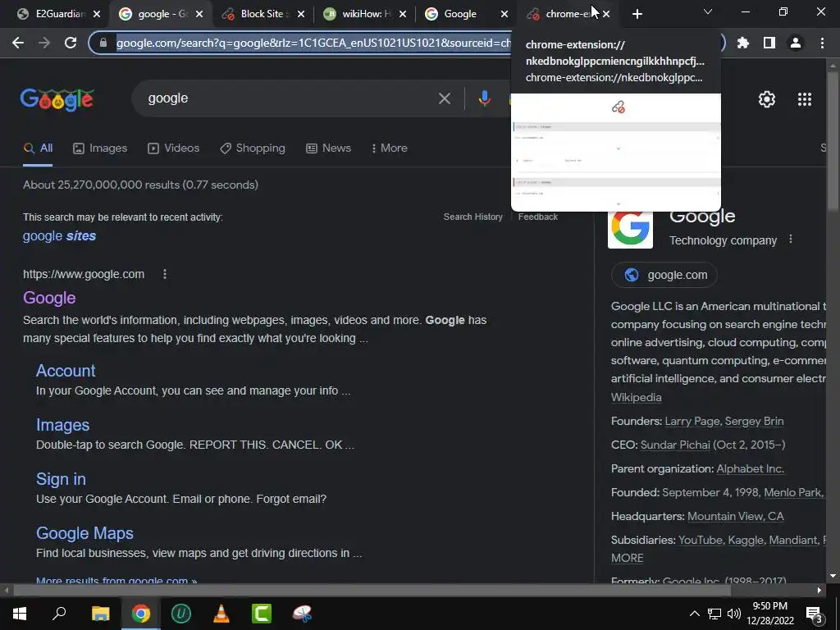Viewport: 840px width, 630px height.
Task: Click the google.com knowledge panel button
Action: [x=664, y=275]
